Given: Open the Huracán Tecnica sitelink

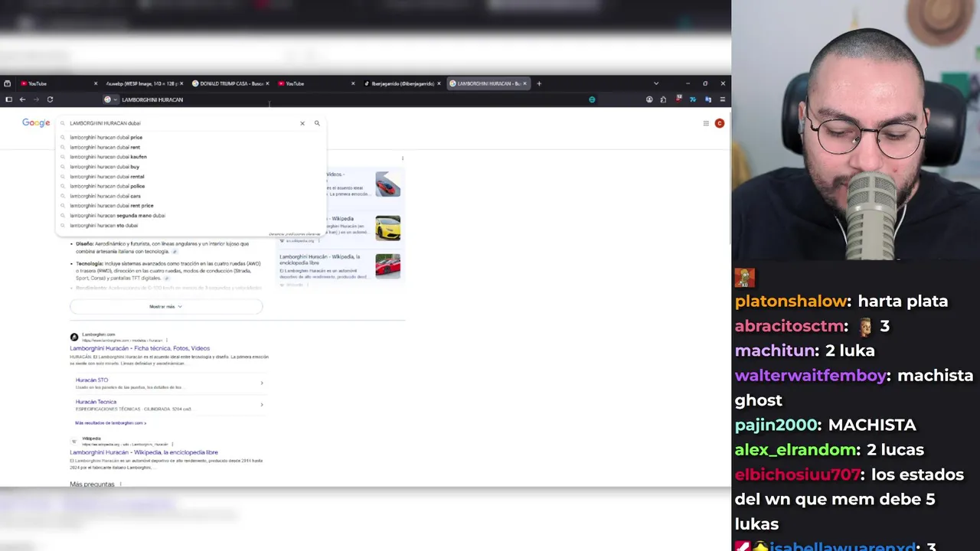Looking at the screenshot, I should (96, 402).
